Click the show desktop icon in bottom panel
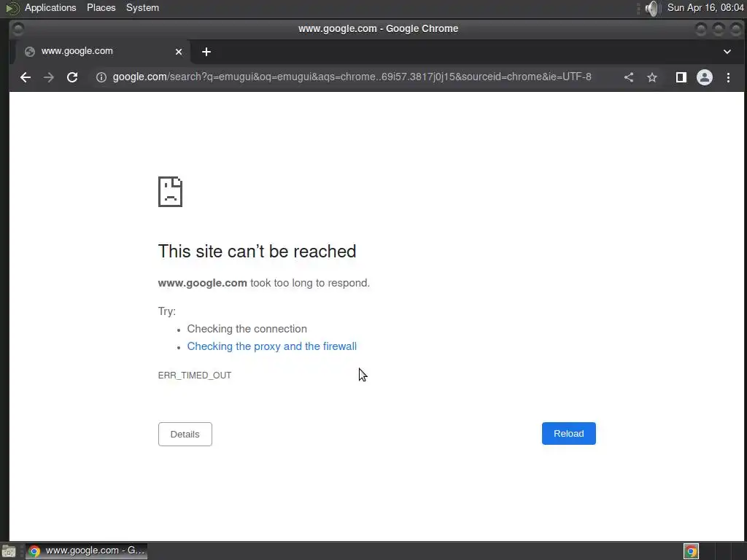The width and height of the screenshot is (747, 560). coord(9,551)
